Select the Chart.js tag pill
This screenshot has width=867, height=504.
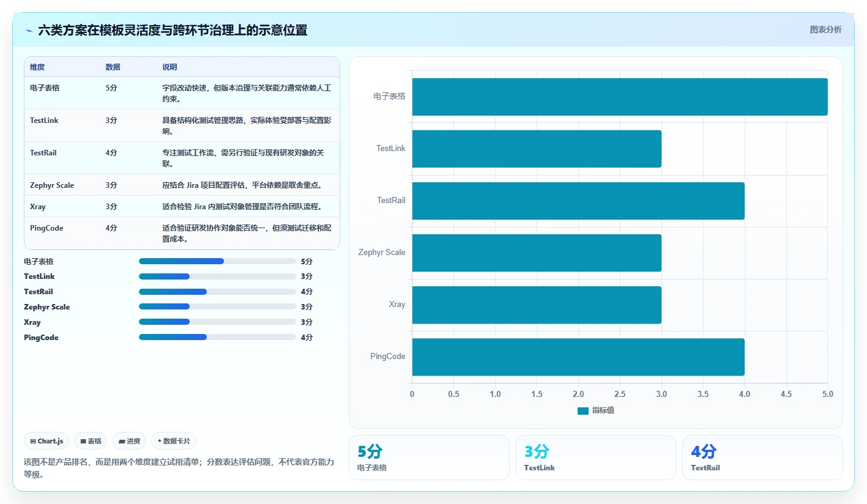pos(47,441)
